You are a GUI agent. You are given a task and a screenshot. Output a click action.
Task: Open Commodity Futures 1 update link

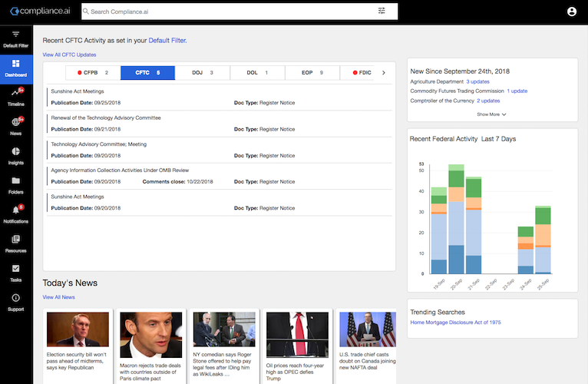(x=517, y=91)
